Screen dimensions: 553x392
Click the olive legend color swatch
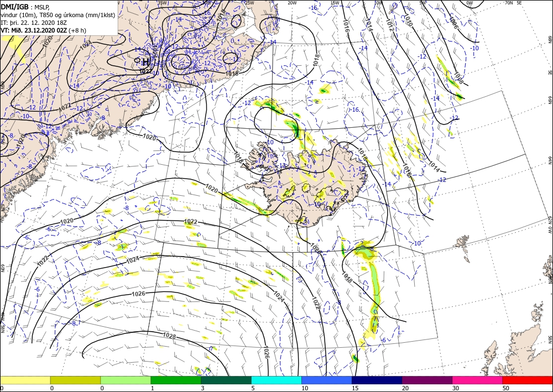tap(75, 380)
